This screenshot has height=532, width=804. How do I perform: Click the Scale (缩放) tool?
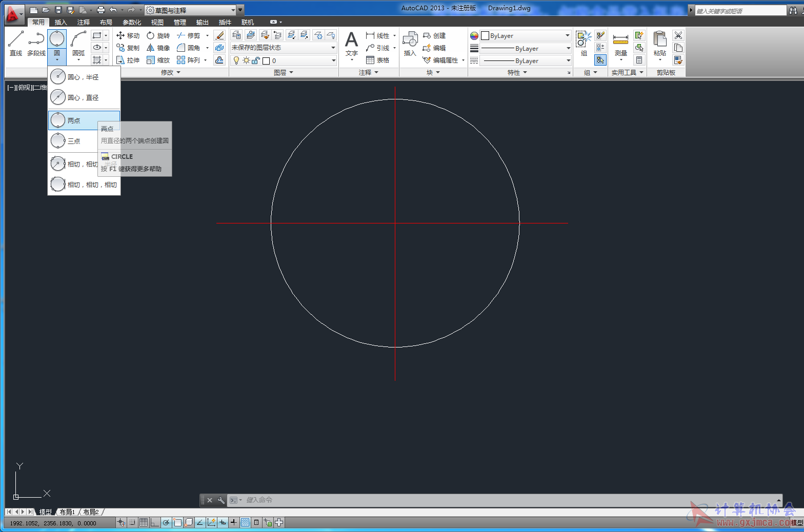(158, 60)
